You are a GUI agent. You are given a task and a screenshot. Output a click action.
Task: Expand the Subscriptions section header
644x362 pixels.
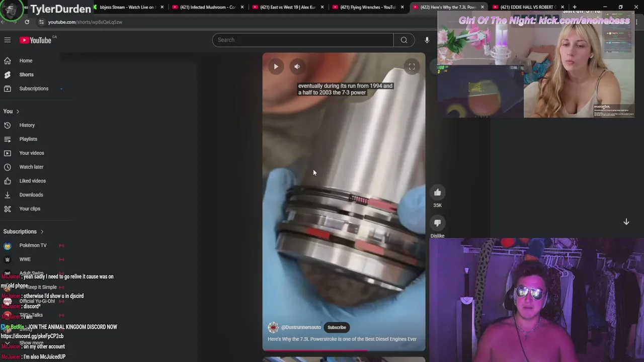coord(24,231)
